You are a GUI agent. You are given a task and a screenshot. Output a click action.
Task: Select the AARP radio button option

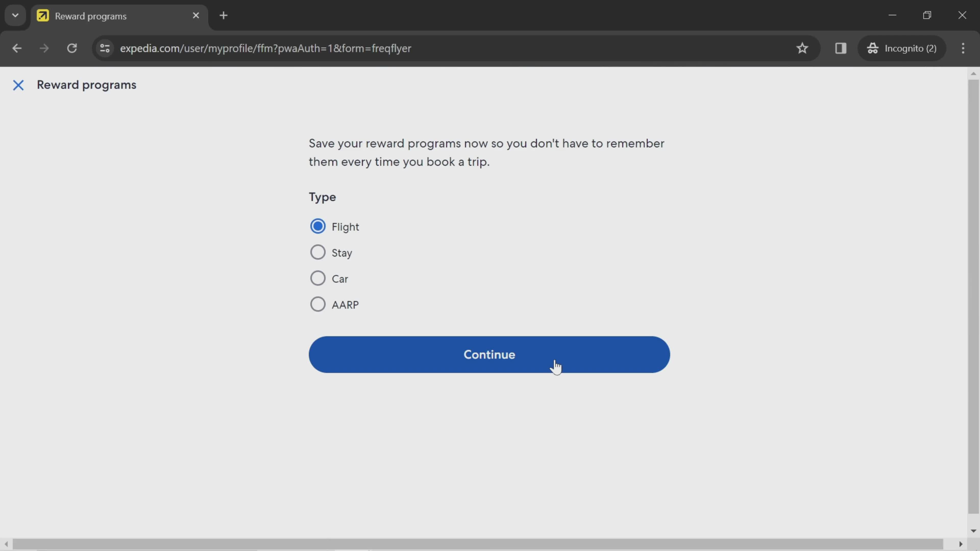(x=317, y=304)
